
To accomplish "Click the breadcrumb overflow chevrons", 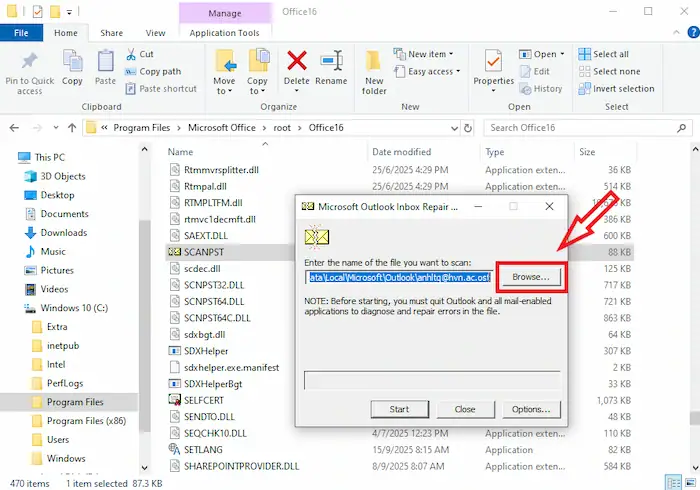I will click(x=104, y=128).
